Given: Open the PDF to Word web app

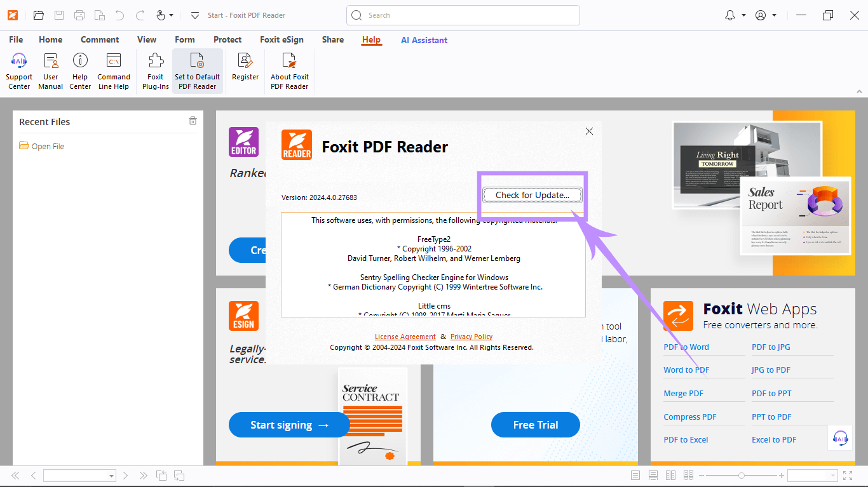Looking at the screenshot, I should point(686,347).
